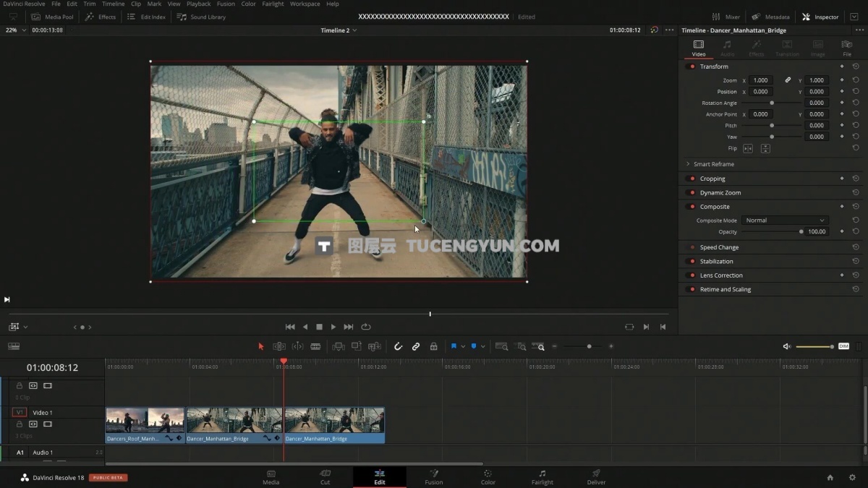Activate the Trim Edit Mode tool
Viewport: 868px width, 488px height.
279,346
